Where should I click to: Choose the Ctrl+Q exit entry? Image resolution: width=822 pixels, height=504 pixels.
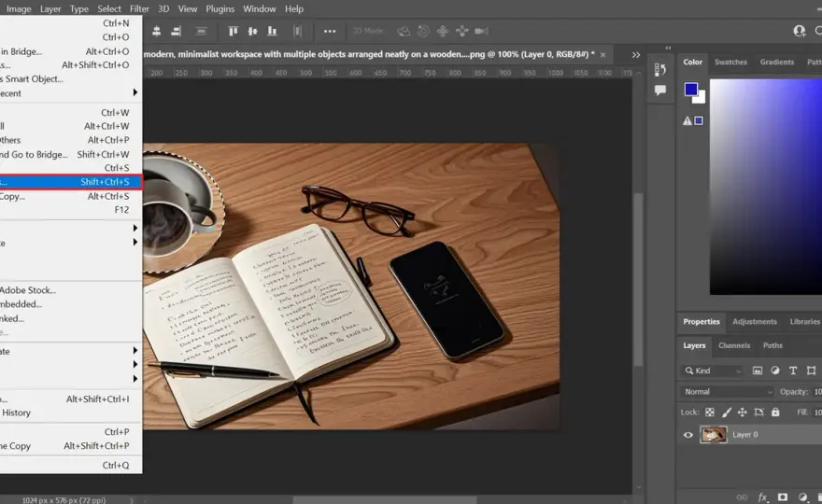(x=70, y=465)
